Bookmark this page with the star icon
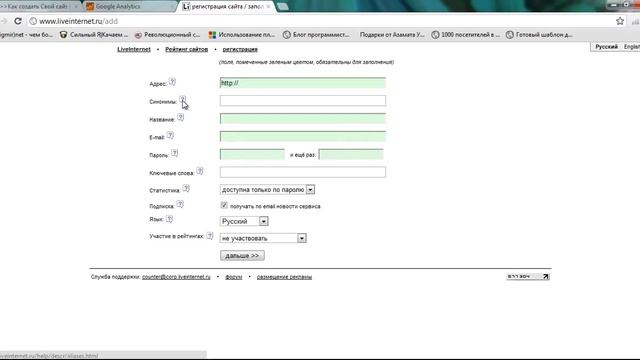Image resolution: width=640 pixels, height=360 pixels. point(620,21)
